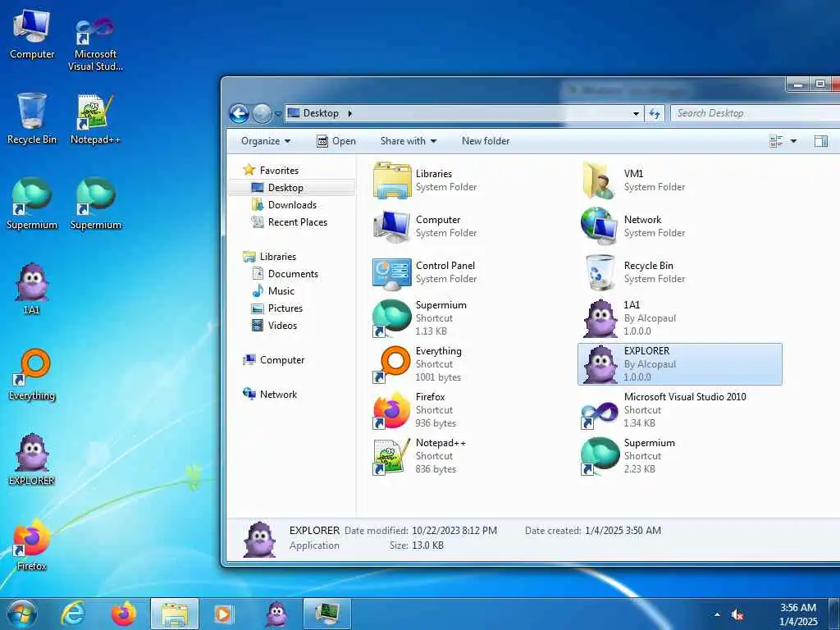Image resolution: width=840 pixels, height=630 pixels.
Task: Launch Internet Explorer from taskbar
Action: [73, 614]
